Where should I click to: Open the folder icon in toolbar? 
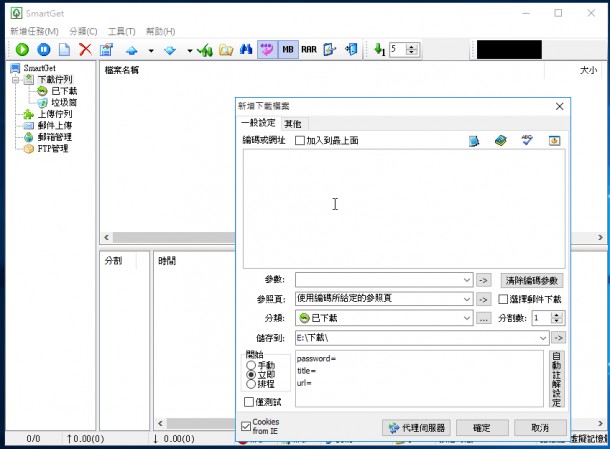click(226, 49)
